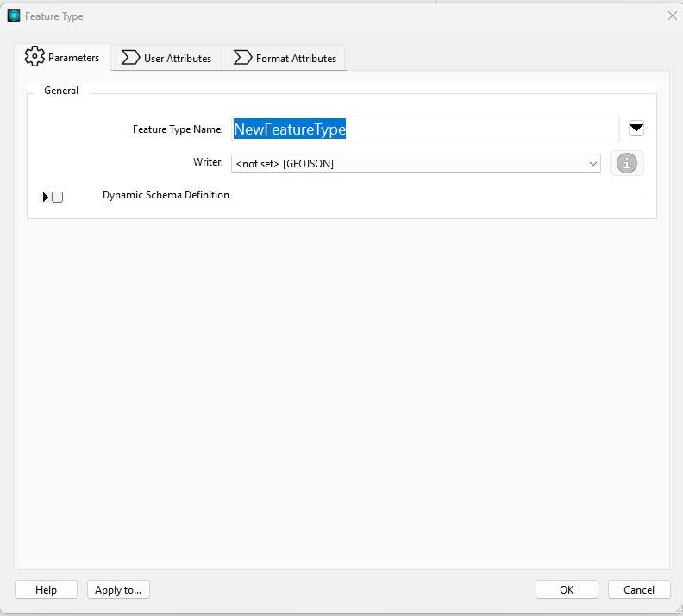Click the Dynamic Schema Definition label text
Viewport: 683px width, 616px height.
(166, 195)
